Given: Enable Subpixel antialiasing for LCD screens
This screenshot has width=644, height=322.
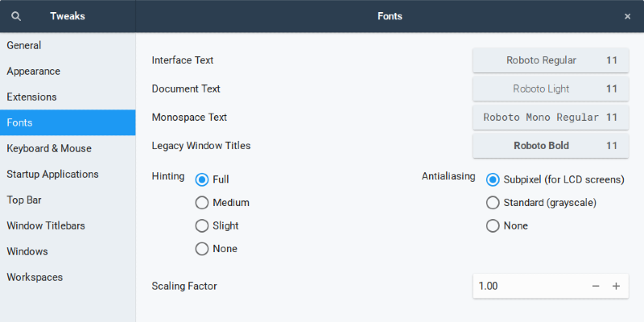Looking at the screenshot, I should (x=493, y=180).
